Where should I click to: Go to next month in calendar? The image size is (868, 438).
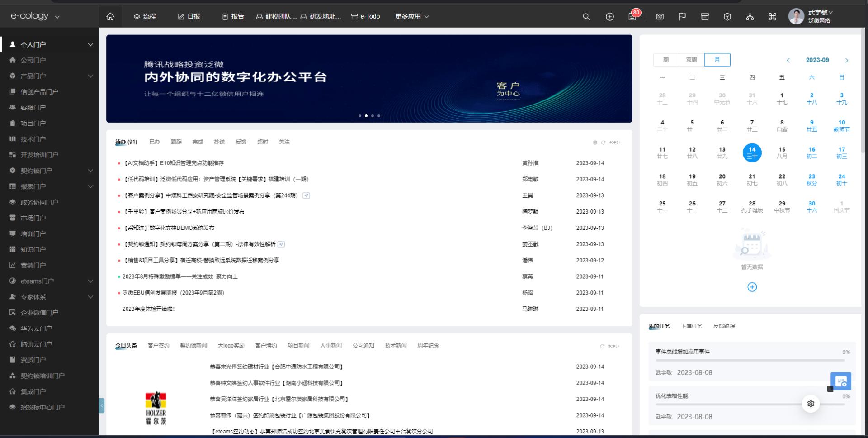pyautogui.click(x=847, y=60)
